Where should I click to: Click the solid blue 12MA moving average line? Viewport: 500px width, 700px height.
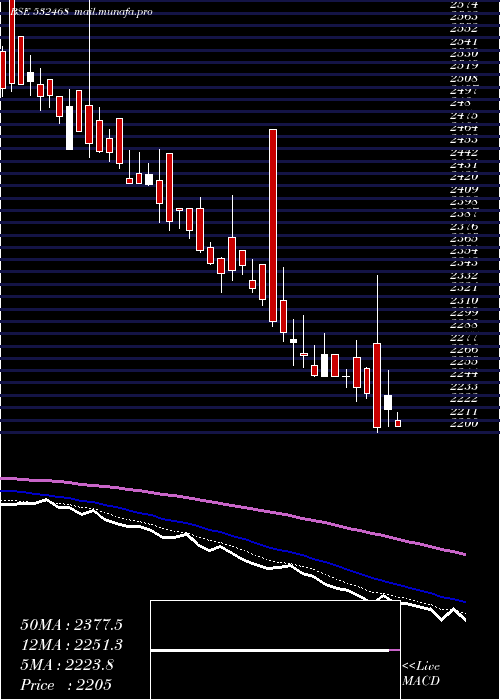point(232,533)
